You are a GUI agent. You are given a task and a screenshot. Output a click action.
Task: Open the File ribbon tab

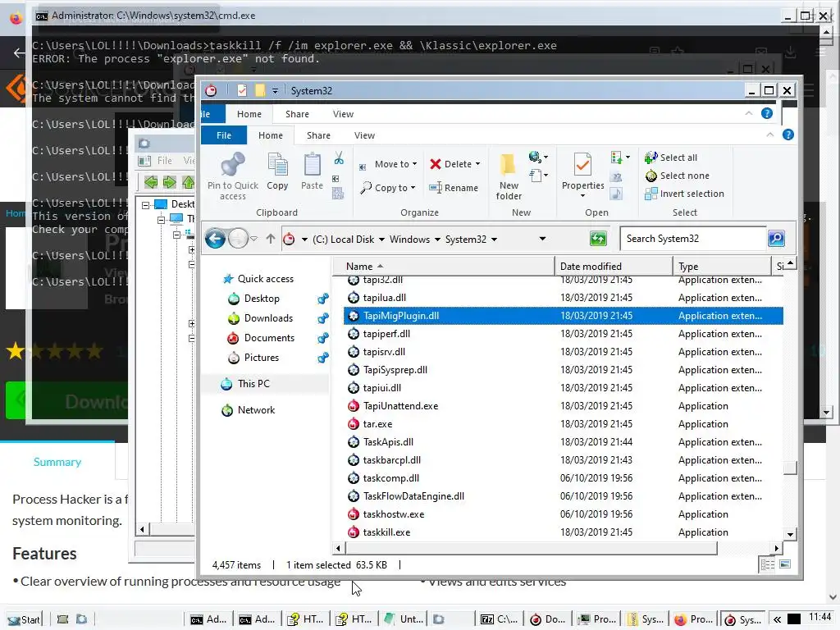click(224, 135)
